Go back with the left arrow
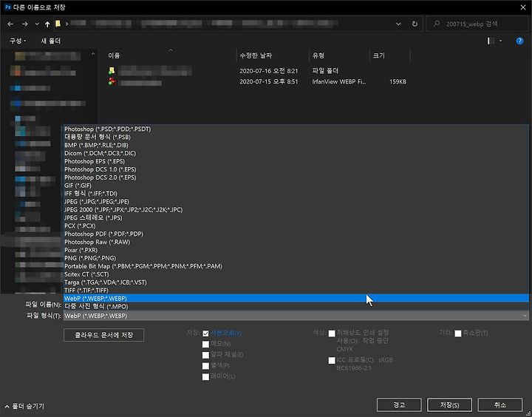 click(10, 24)
